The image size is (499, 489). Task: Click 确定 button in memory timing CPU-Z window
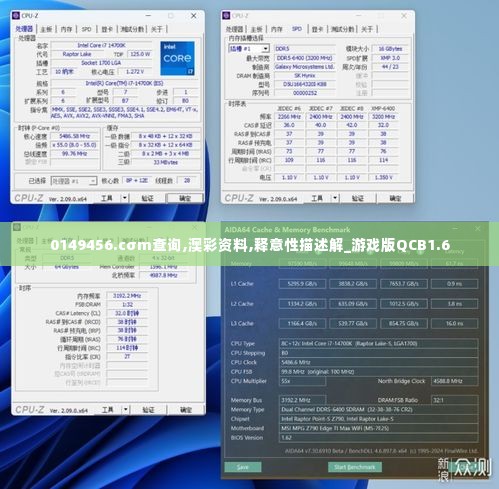click(186, 409)
